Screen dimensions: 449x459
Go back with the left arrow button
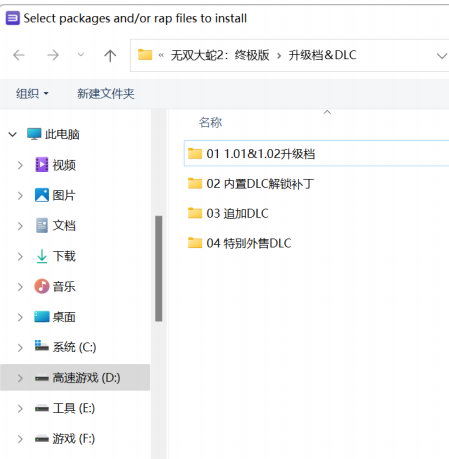19,55
